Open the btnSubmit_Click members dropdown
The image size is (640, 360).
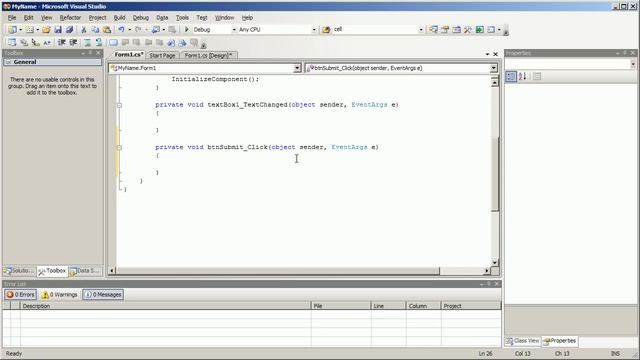pyautogui.click(x=493, y=68)
